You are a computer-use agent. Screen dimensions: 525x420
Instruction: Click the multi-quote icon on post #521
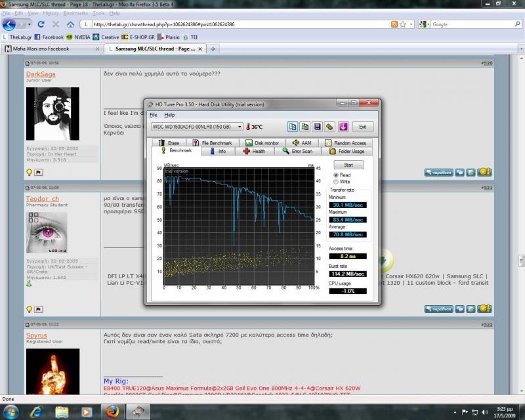point(460,309)
